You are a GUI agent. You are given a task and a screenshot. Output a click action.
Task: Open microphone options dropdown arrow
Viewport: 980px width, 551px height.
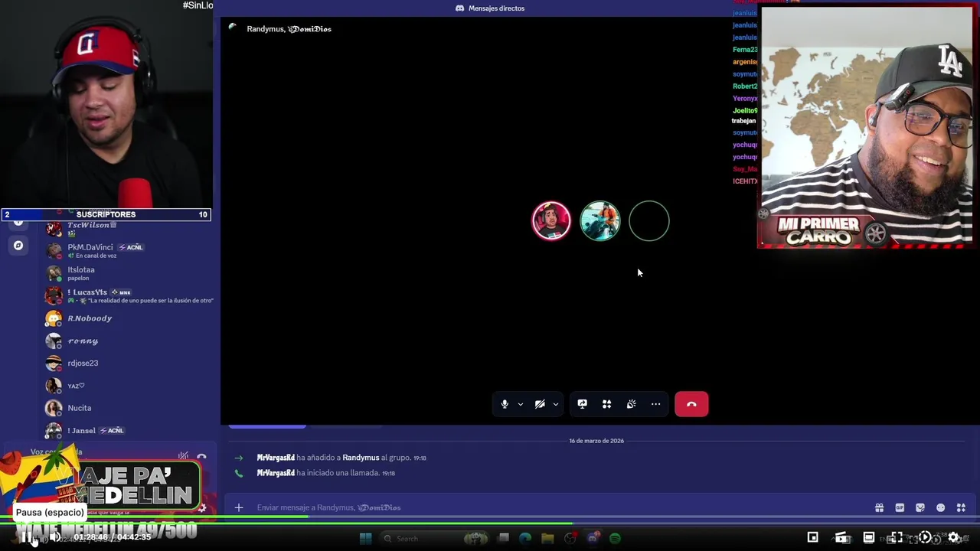521,404
